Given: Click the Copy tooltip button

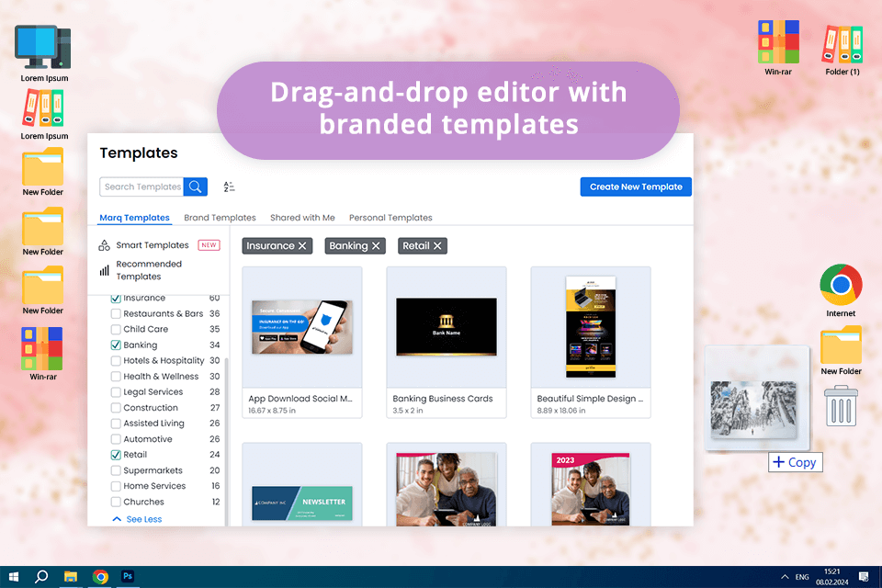Looking at the screenshot, I should point(796,462).
